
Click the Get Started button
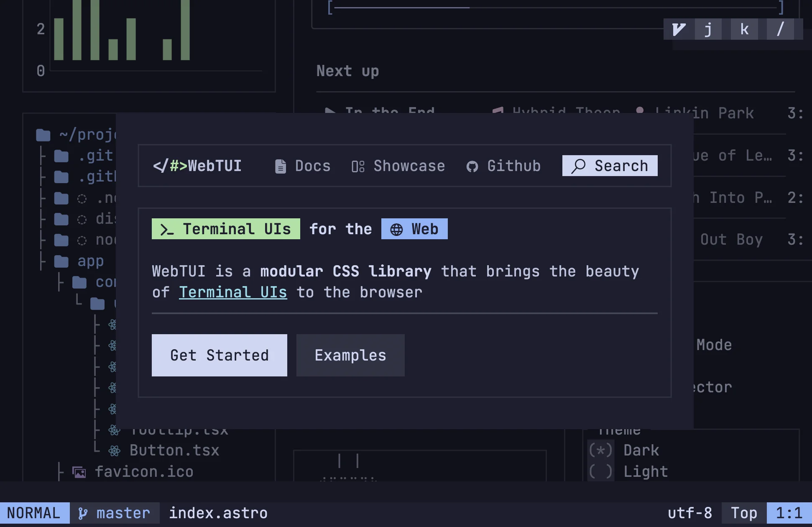pos(220,355)
